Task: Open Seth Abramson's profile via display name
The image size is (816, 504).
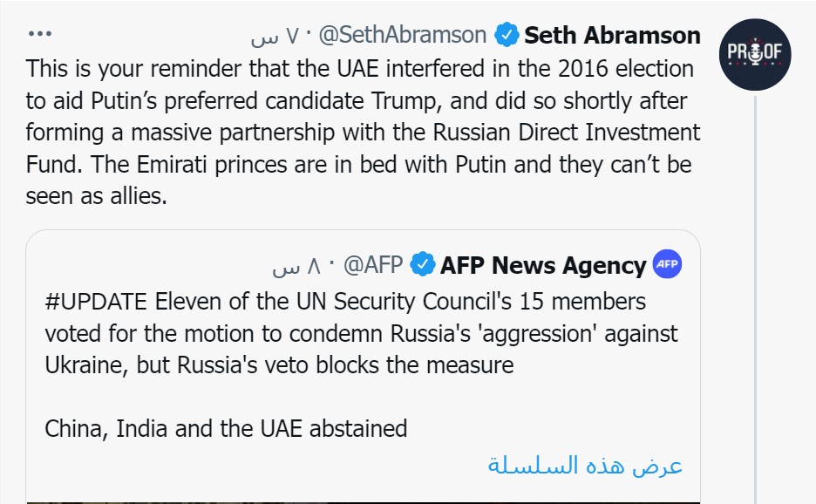Action: pyautogui.click(x=612, y=36)
